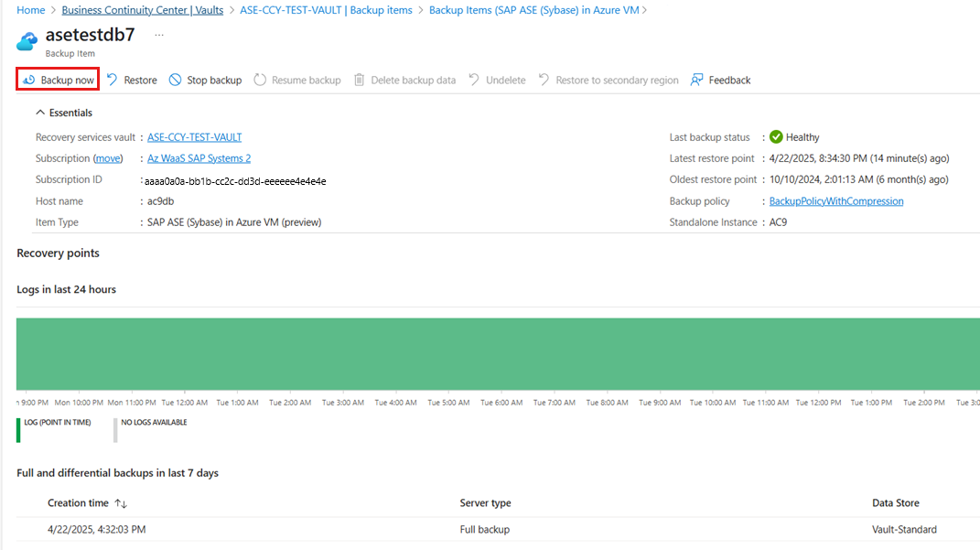
Task: Open Business Continuity Center Vaults breadcrumb
Action: point(143,10)
